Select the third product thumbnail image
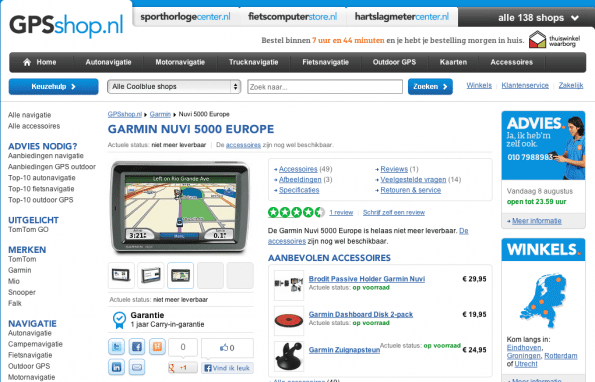Image resolution: width=595 pixels, height=382 pixels. tap(180, 275)
